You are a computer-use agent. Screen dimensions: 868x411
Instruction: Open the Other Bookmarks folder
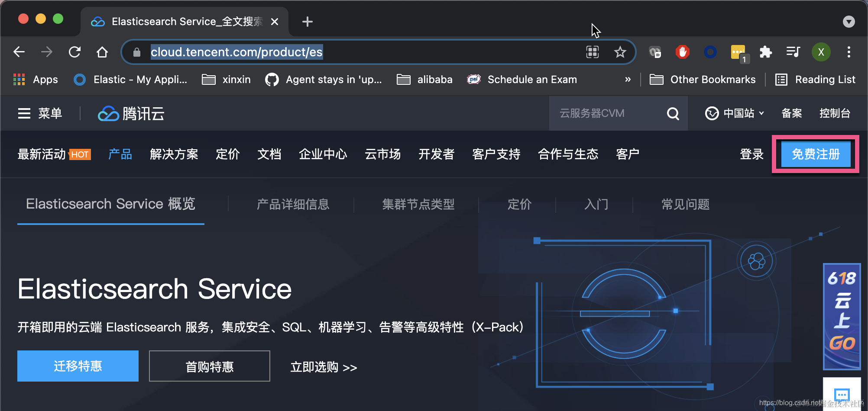point(703,80)
